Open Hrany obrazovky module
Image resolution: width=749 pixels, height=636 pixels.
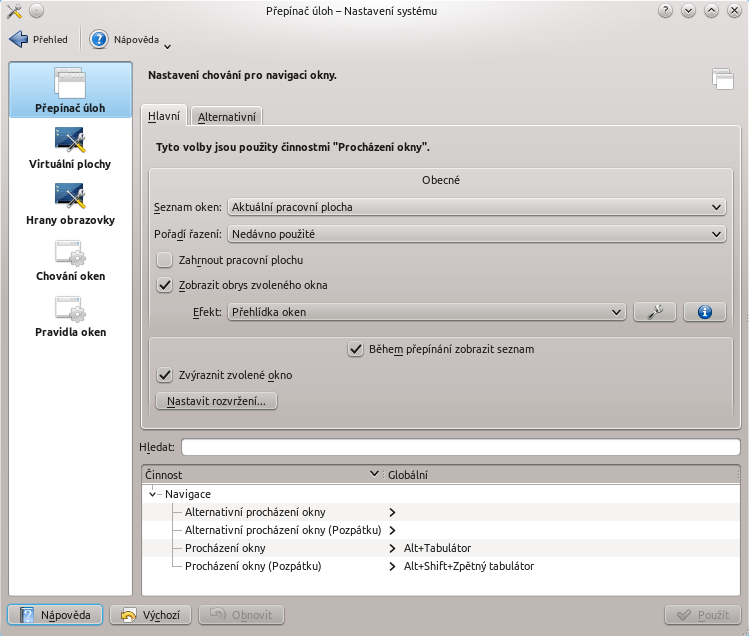[x=70, y=204]
